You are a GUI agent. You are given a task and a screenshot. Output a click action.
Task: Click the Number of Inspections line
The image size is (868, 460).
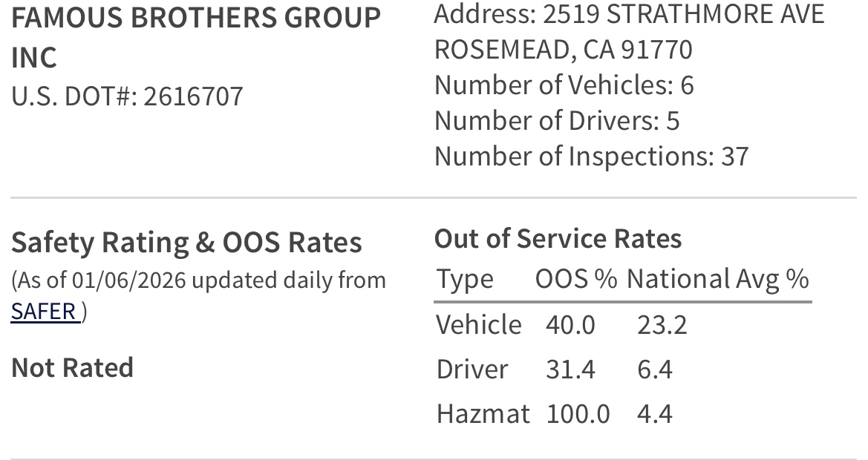591,157
